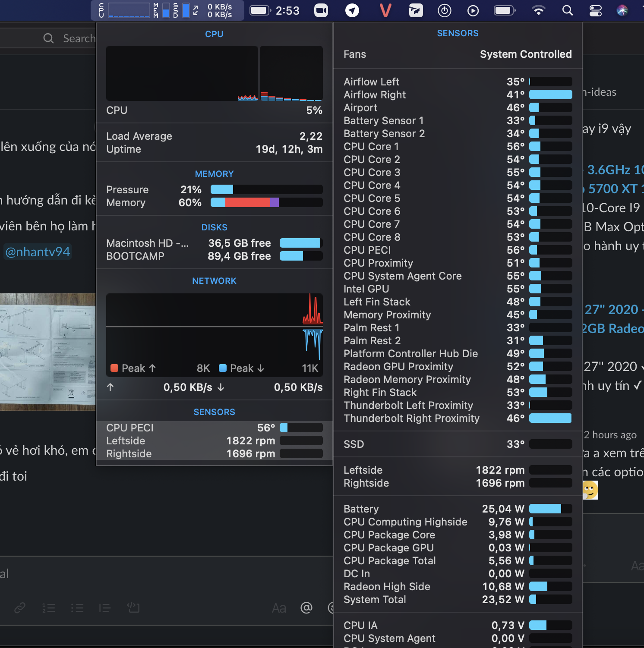Click the Wi-Fi status icon

coord(538,10)
